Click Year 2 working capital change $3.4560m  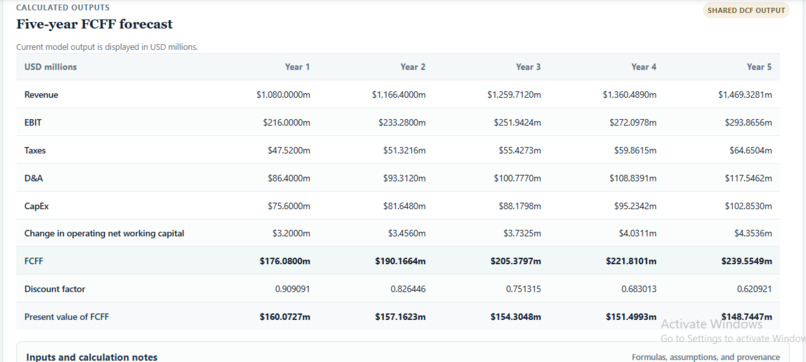point(407,233)
